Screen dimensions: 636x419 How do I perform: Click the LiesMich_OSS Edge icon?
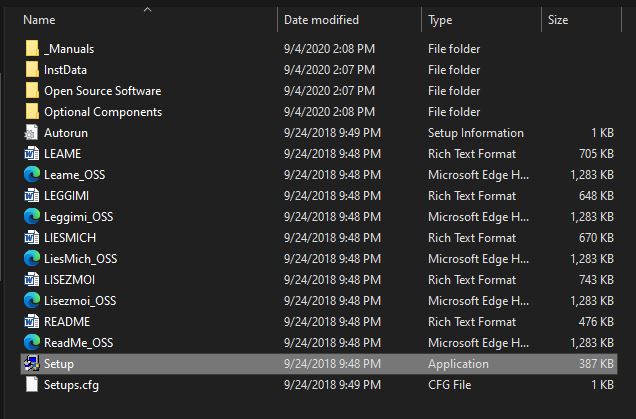tap(32, 259)
